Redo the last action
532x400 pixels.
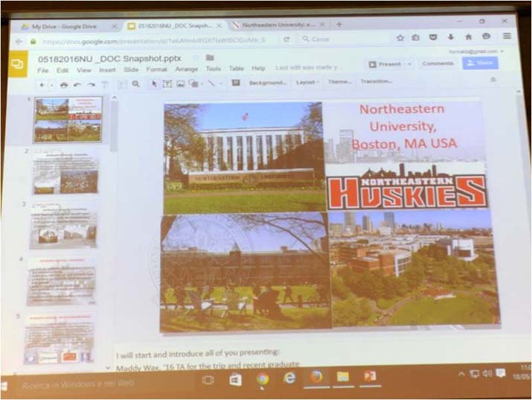coord(91,85)
